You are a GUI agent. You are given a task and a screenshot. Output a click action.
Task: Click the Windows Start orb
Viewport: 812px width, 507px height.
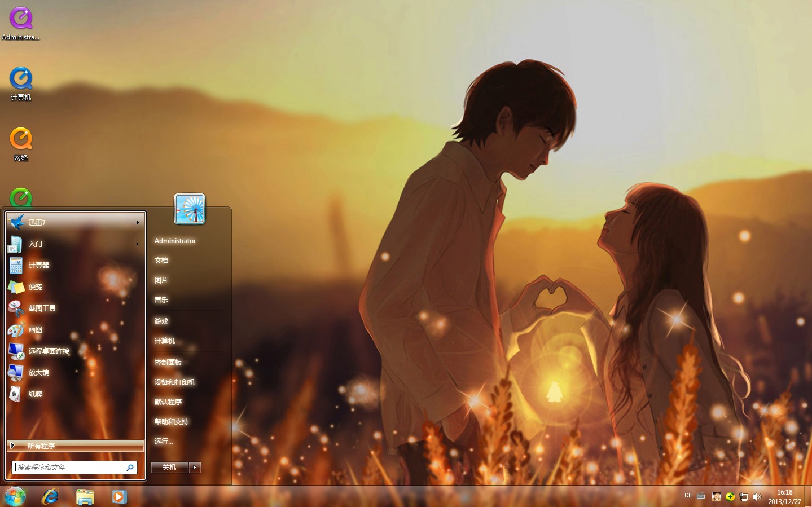(15, 496)
